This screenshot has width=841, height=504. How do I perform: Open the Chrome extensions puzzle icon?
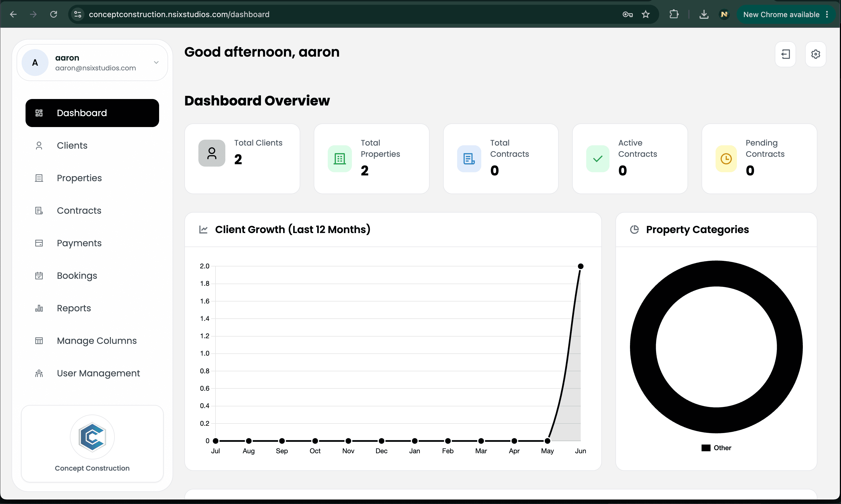coord(674,14)
